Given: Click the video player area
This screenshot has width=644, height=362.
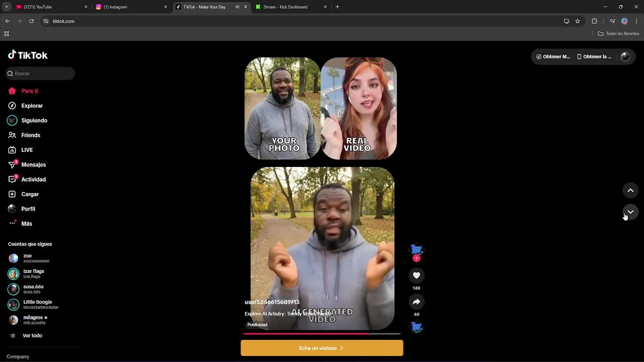Looking at the screenshot, I should pos(322,194).
